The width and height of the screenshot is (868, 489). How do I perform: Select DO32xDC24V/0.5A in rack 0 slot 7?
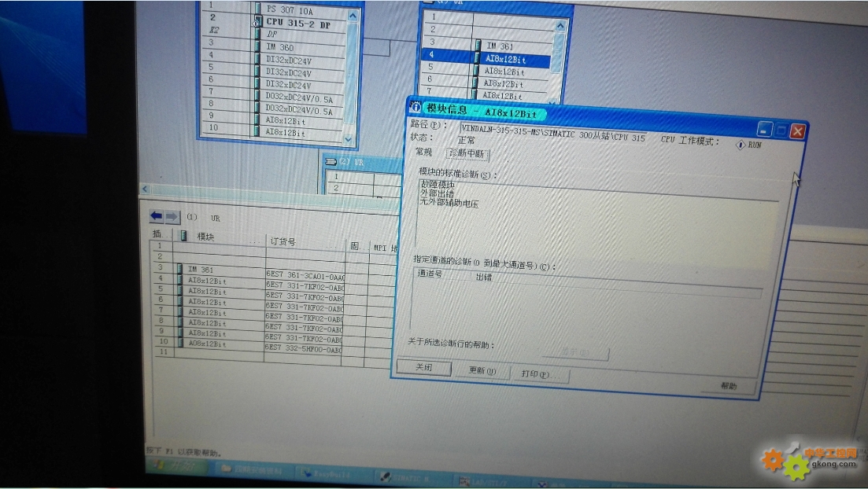click(300, 97)
